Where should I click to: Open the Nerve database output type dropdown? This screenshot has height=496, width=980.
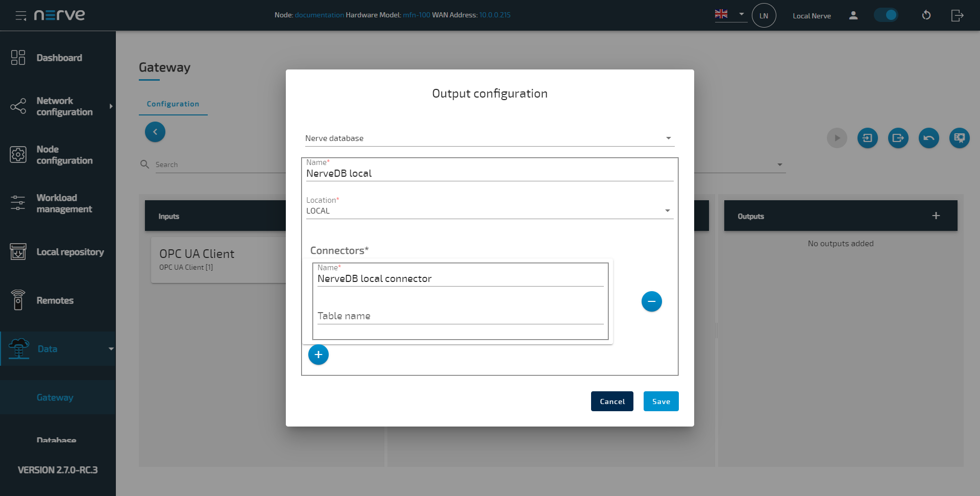tap(489, 138)
